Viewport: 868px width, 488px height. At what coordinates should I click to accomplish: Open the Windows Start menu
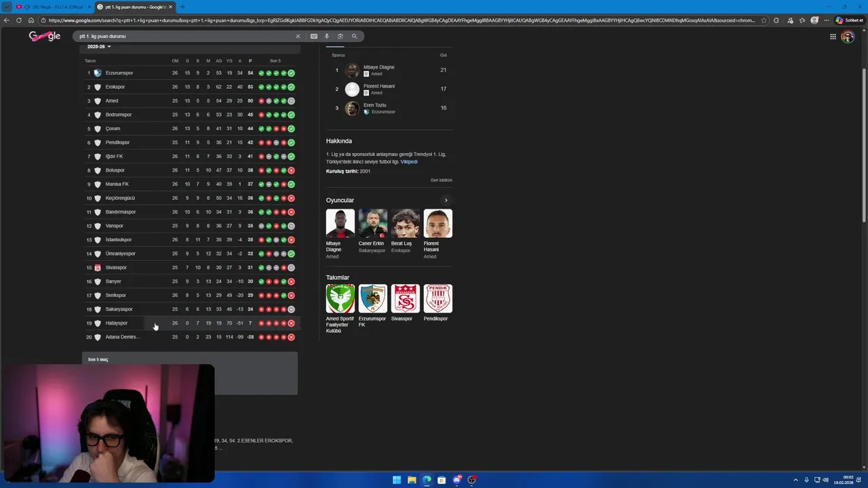(x=397, y=480)
